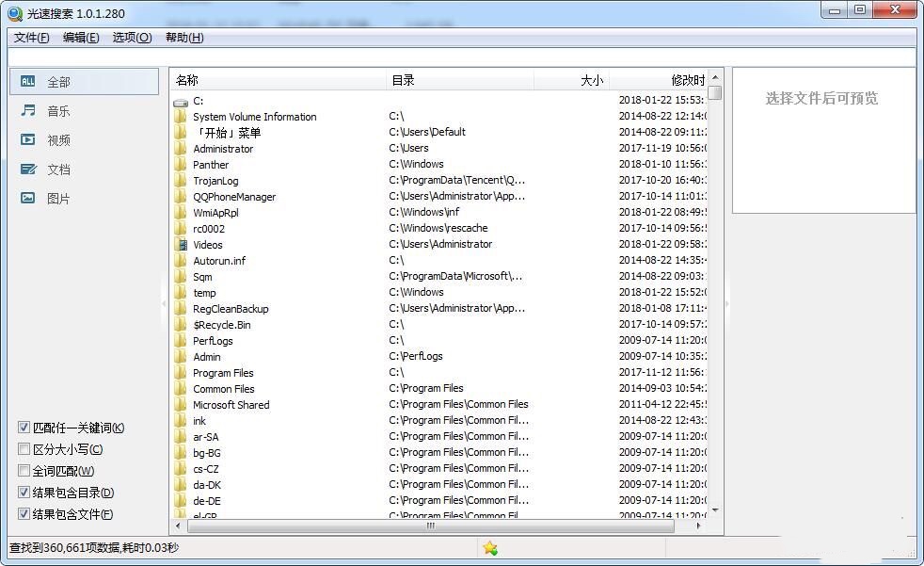This screenshot has height=566, width=924.
Task: Sort results by 修改时间 column header
Action: (x=659, y=80)
